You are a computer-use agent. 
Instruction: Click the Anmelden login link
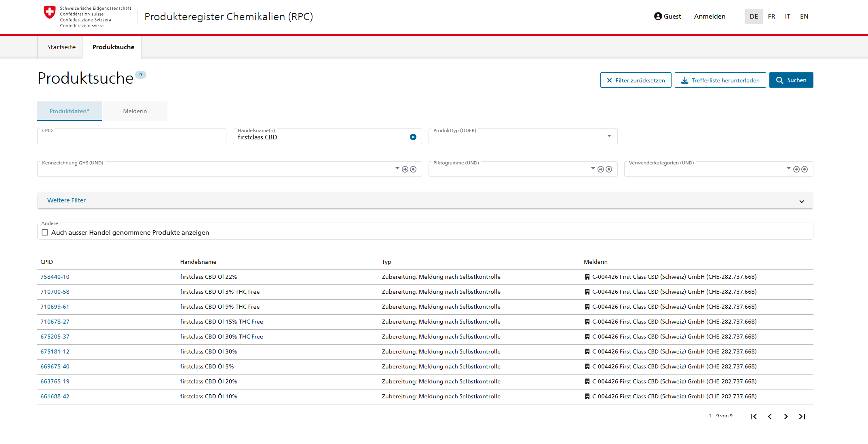pos(710,17)
